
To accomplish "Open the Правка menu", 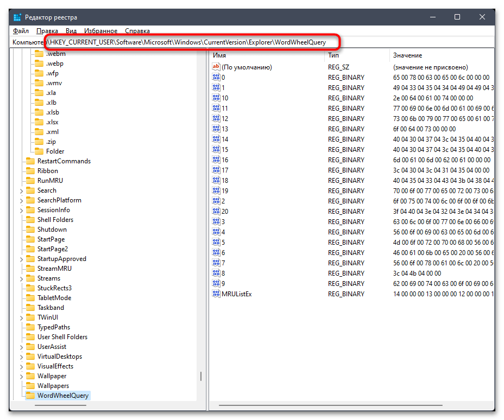I will (47, 31).
